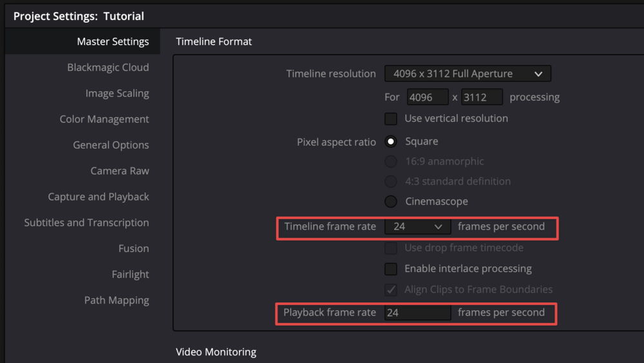644x363 pixels.
Task: Switch to Fusion settings page
Action: coord(133,248)
